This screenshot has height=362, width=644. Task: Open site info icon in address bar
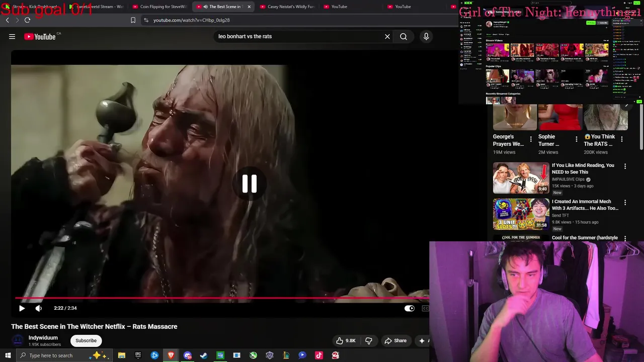[x=146, y=20]
